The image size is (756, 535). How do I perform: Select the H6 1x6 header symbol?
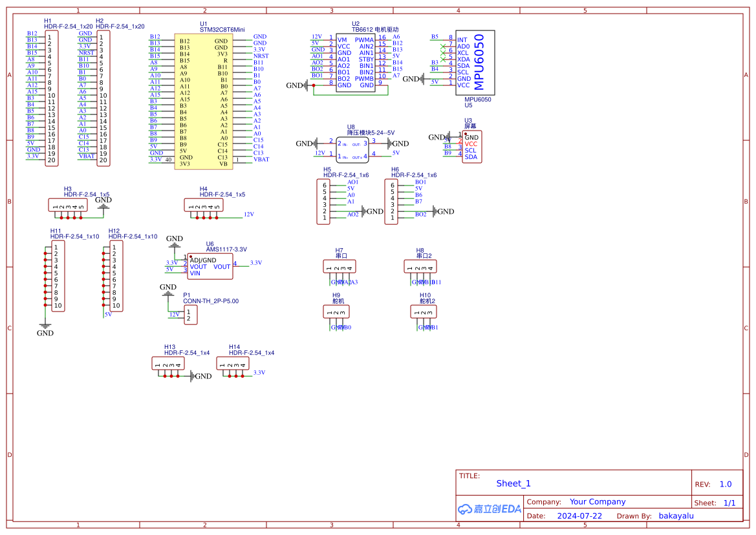click(x=391, y=201)
